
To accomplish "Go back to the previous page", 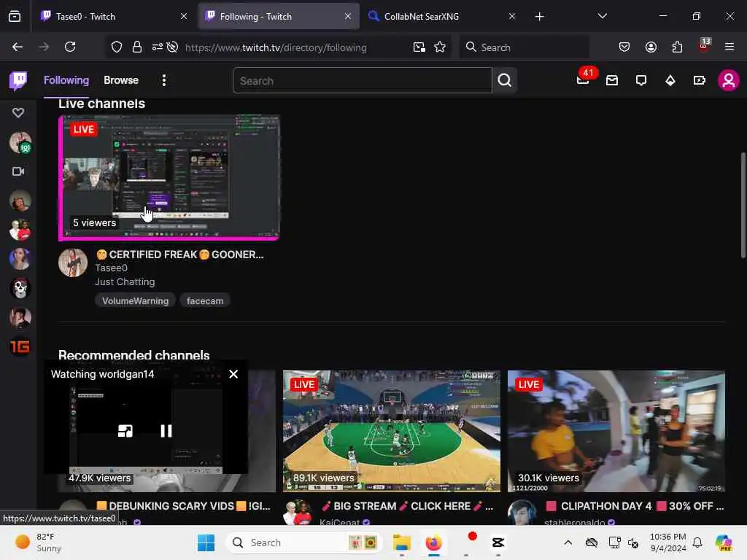I will click(x=18, y=47).
